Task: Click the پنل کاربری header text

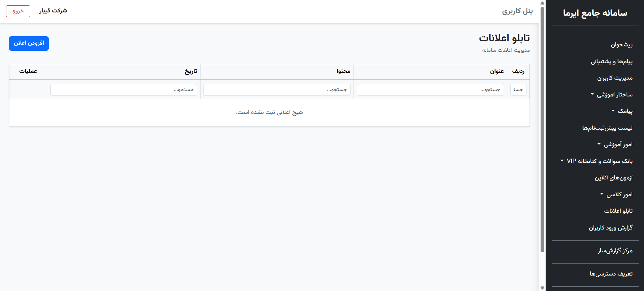Action: coord(517,11)
